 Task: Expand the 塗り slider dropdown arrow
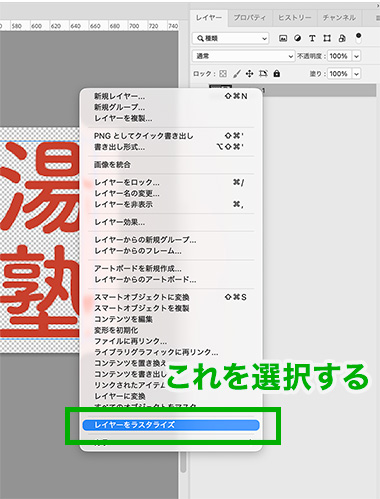coord(356,73)
